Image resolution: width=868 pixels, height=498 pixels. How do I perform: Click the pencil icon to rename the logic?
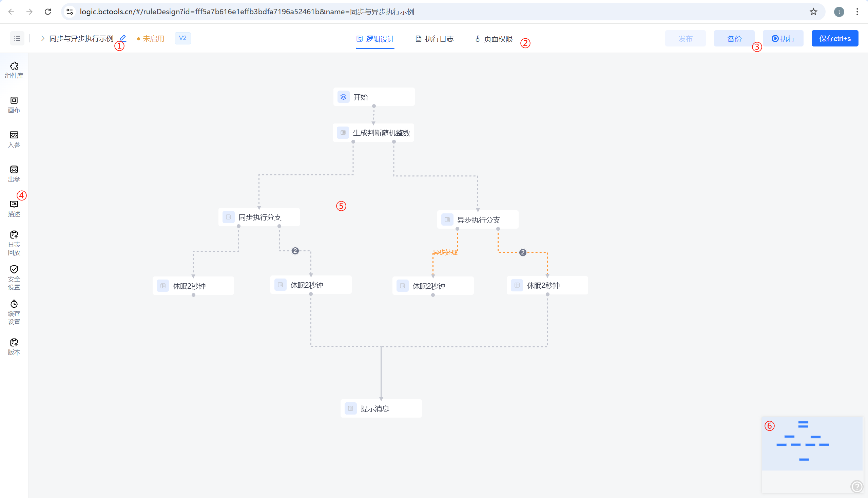click(x=123, y=38)
